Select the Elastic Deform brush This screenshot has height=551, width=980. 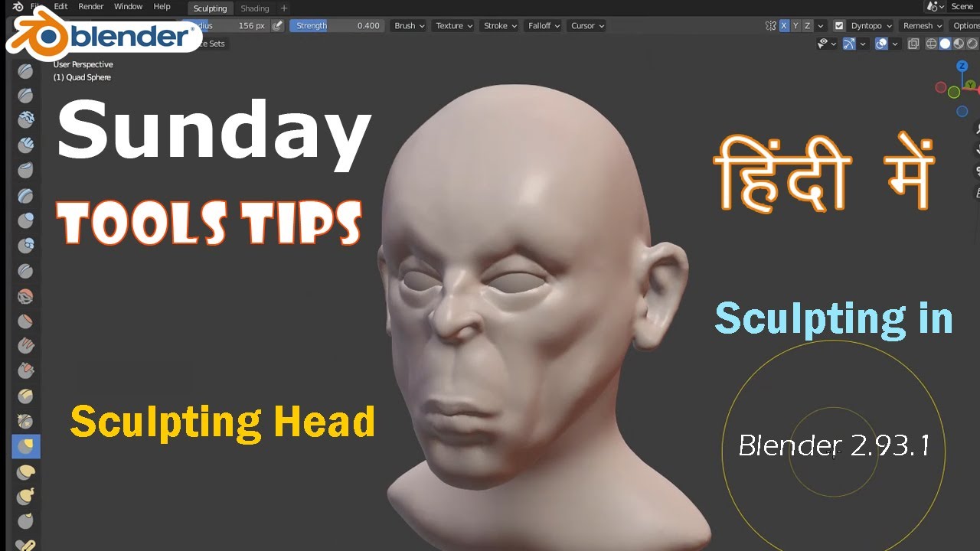(x=26, y=471)
